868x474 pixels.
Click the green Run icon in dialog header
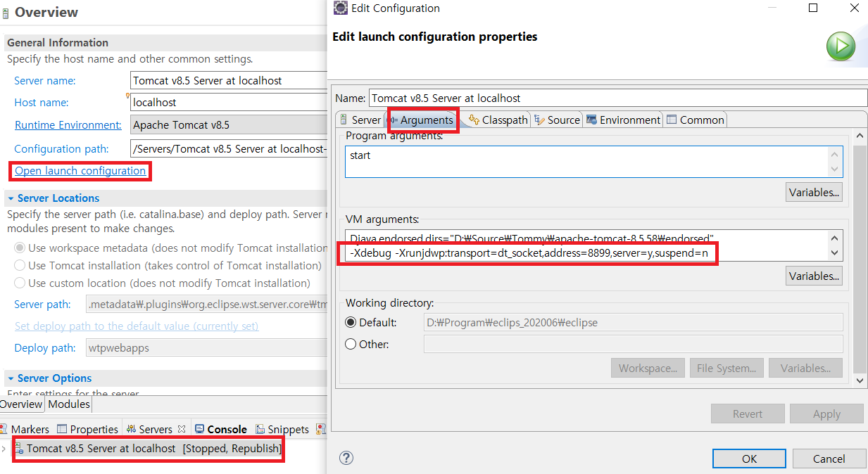point(841,46)
